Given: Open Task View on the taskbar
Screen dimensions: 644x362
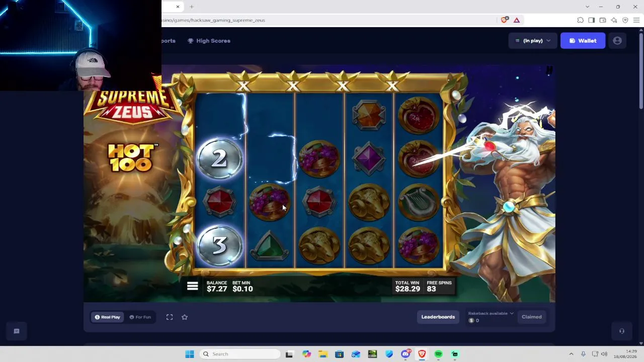Looking at the screenshot, I should (289, 354).
